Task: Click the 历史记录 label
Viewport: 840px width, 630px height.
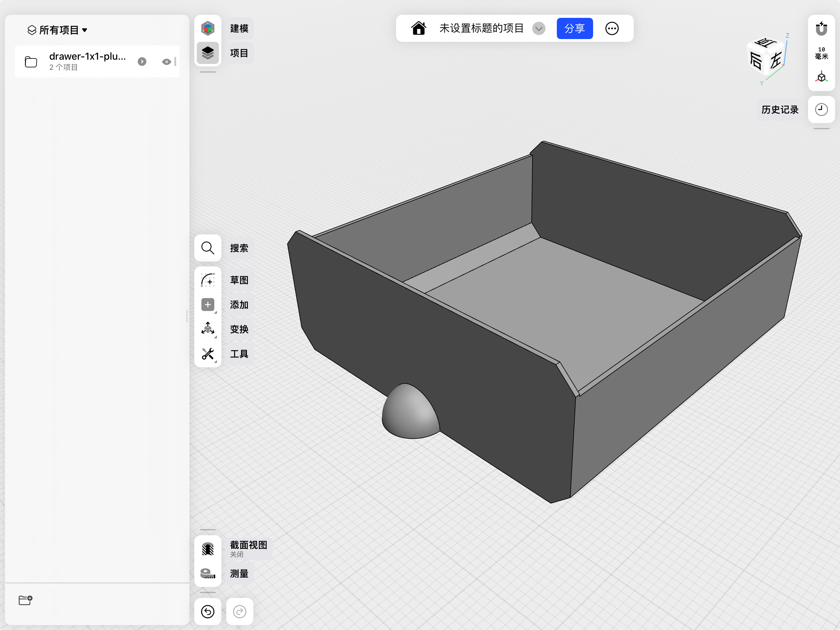Action: (x=780, y=110)
